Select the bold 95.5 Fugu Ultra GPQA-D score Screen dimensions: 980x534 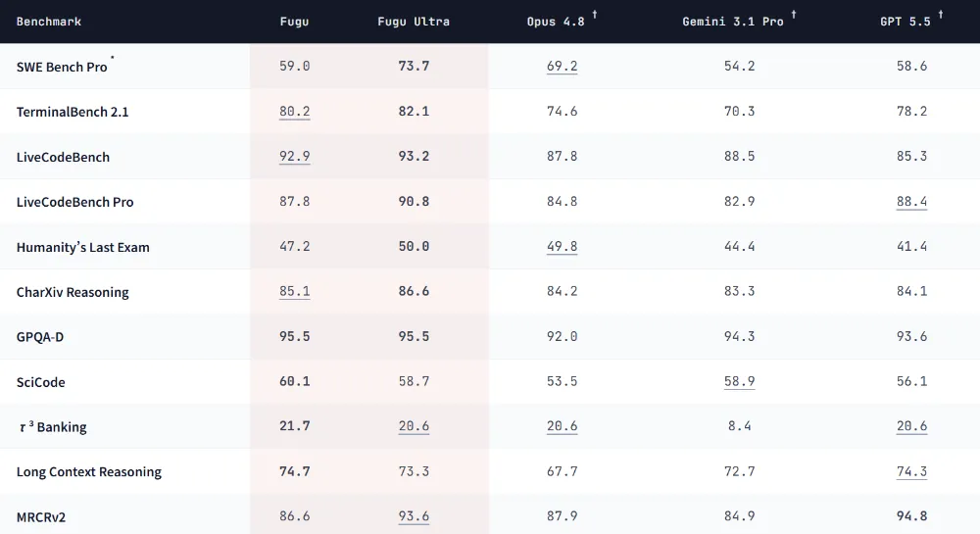coord(414,336)
